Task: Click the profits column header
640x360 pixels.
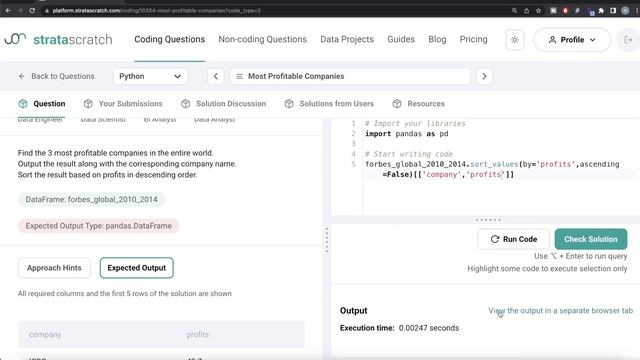Action: click(x=198, y=334)
